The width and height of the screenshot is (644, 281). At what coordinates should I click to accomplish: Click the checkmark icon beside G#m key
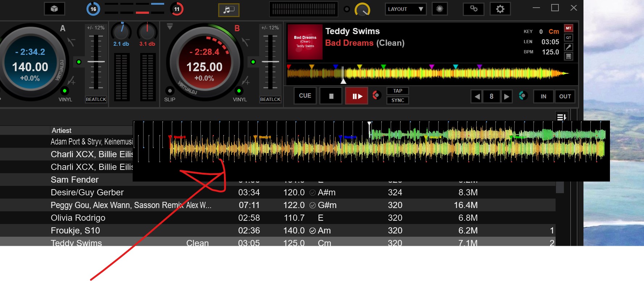tap(312, 205)
